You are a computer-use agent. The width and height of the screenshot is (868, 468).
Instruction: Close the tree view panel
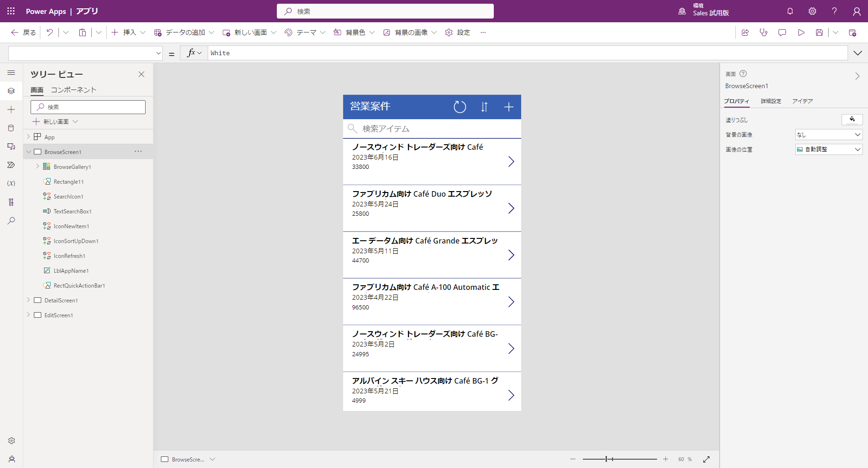click(x=141, y=74)
